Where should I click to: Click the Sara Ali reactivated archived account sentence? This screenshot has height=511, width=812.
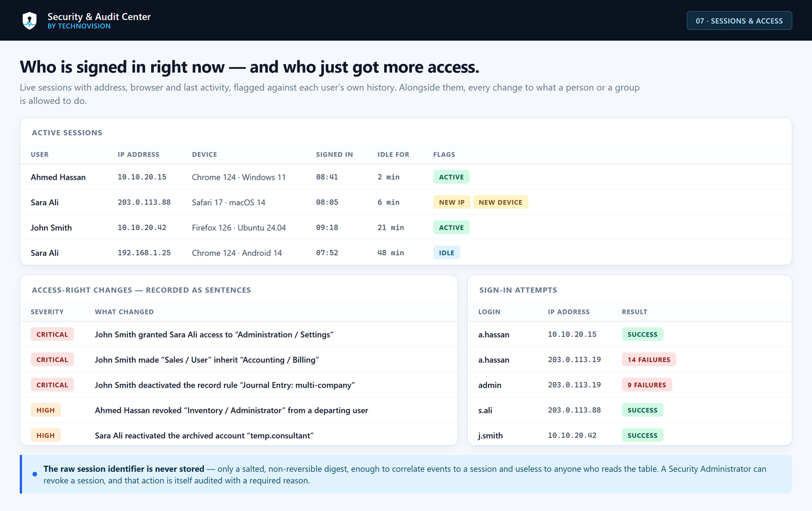204,436
